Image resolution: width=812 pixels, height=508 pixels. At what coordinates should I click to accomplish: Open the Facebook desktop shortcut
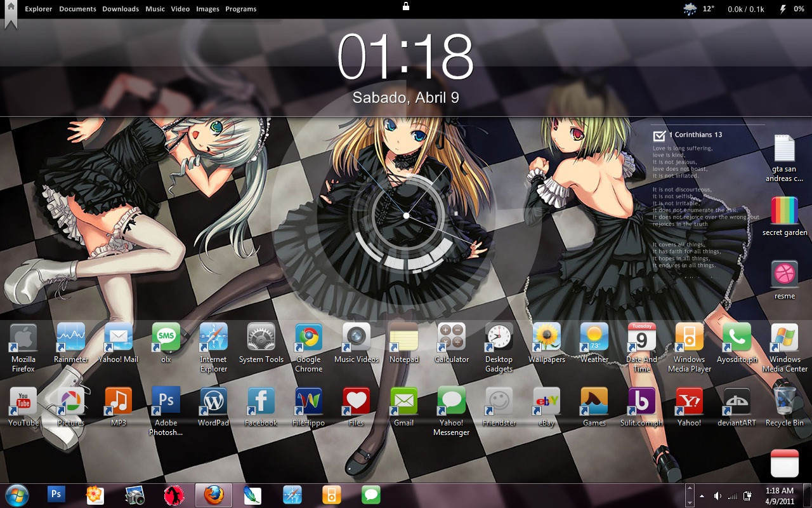point(261,401)
